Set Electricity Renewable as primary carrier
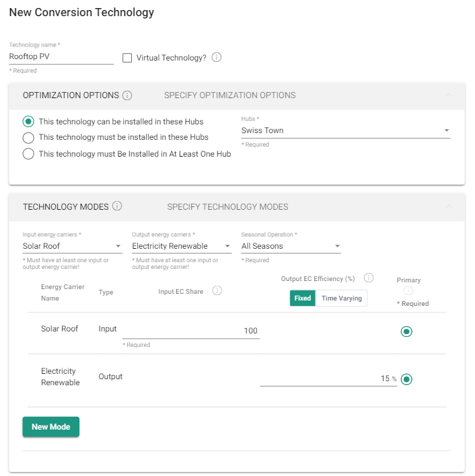Viewport: 475px width, 476px height. (406, 379)
